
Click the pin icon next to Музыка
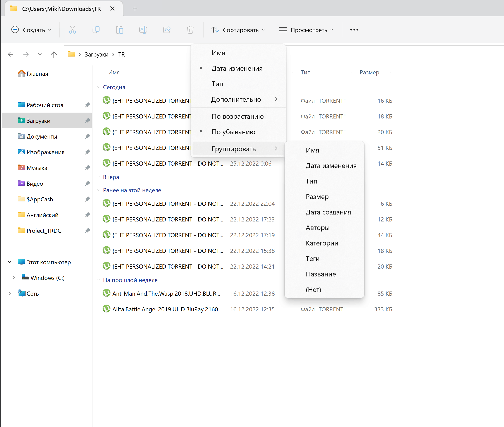click(x=88, y=168)
